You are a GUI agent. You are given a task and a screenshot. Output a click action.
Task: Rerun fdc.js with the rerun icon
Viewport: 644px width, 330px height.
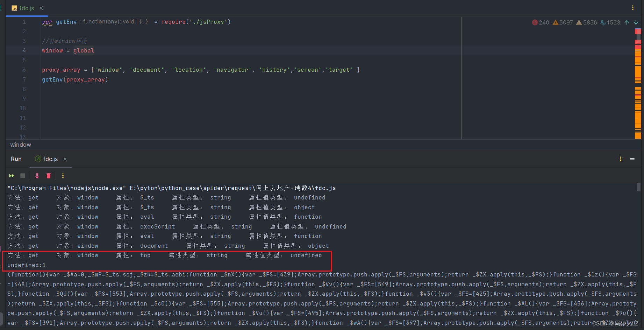click(12, 176)
